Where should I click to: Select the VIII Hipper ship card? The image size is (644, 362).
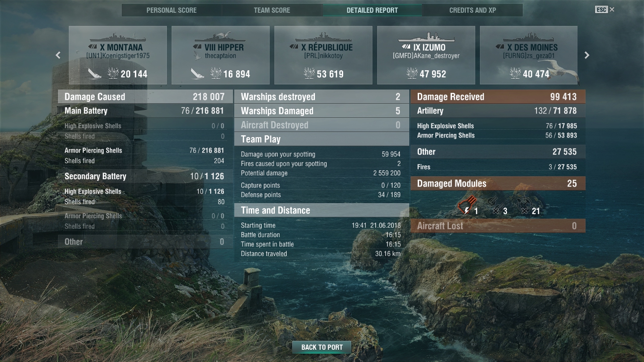[x=221, y=55]
